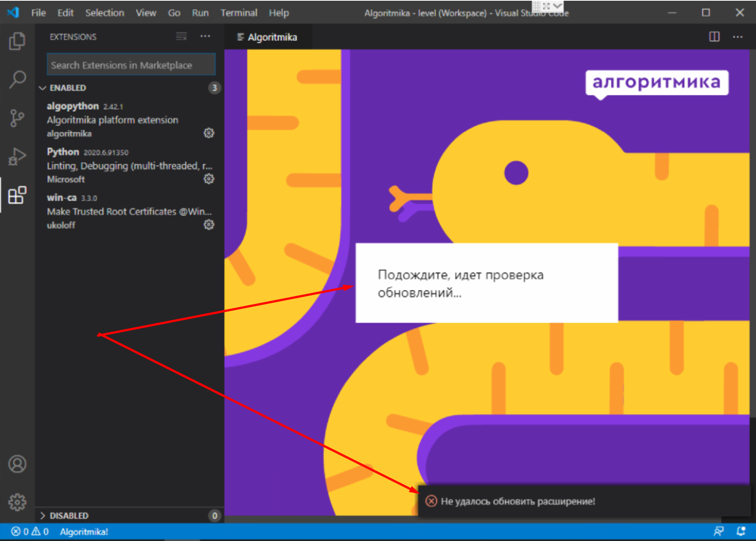The width and height of the screenshot is (756, 541).
Task: Open the Edit menu
Action: 65,13
